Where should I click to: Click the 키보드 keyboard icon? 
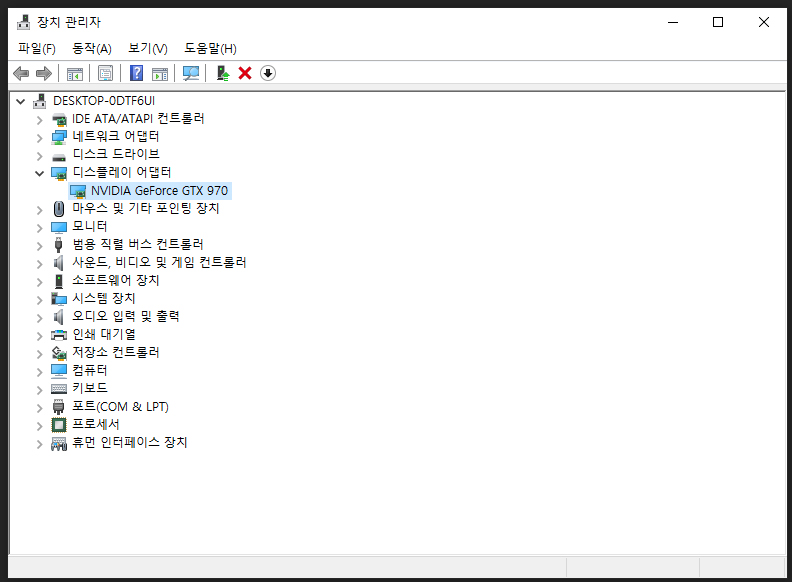pos(59,389)
